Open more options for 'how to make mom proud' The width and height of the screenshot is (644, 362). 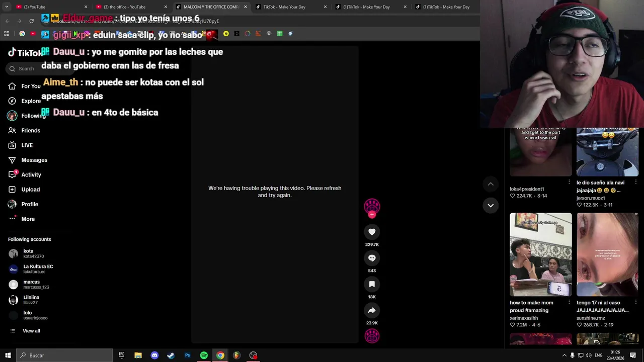coord(569,302)
